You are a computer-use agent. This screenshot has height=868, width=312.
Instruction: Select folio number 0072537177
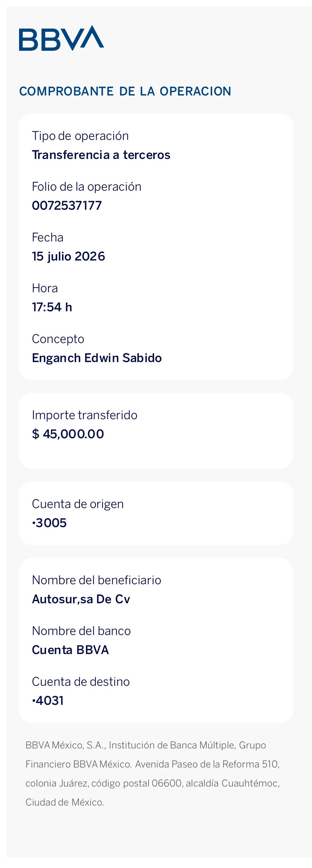(67, 205)
